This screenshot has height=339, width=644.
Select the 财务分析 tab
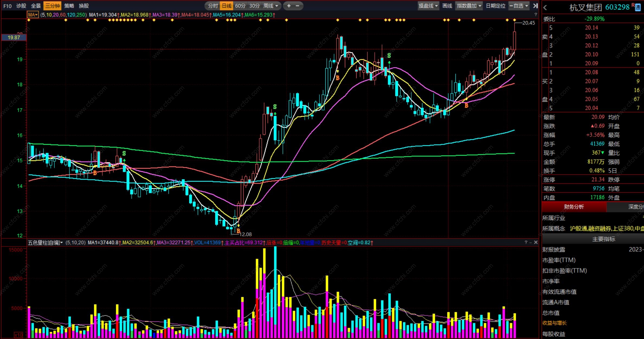point(574,207)
